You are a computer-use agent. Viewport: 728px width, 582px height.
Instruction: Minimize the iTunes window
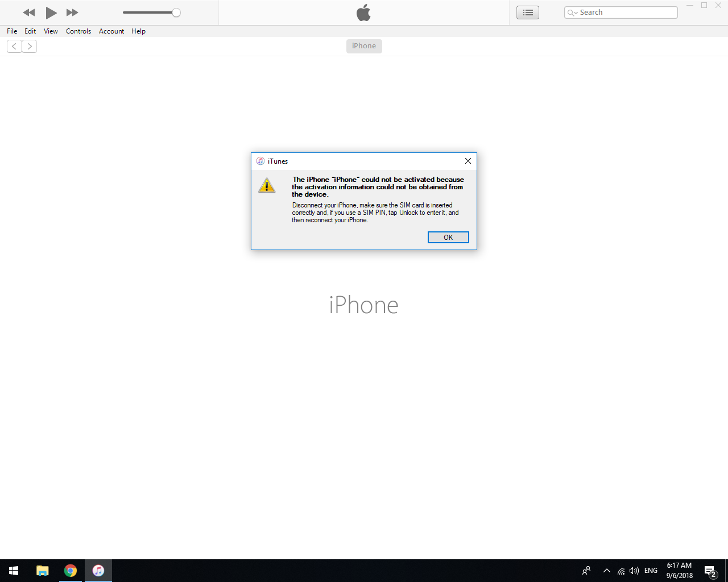(690, 5)
